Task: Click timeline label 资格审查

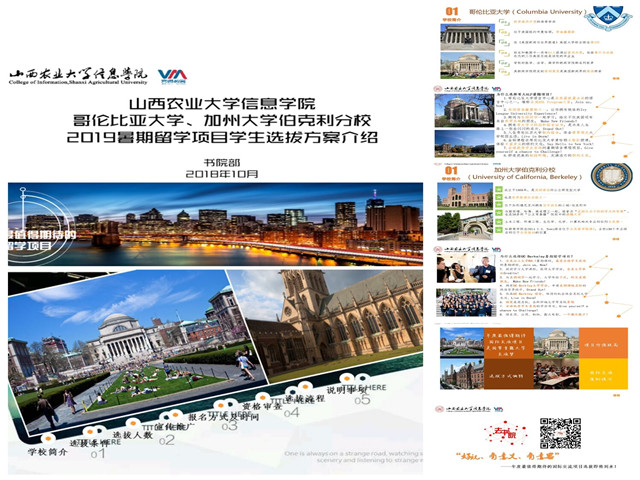Action: (x=262, y=406)
